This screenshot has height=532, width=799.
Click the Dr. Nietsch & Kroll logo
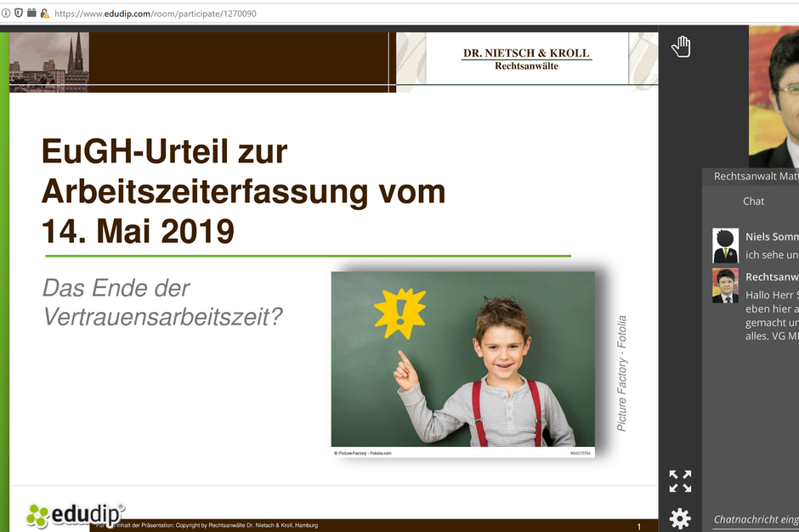(526, 59)
